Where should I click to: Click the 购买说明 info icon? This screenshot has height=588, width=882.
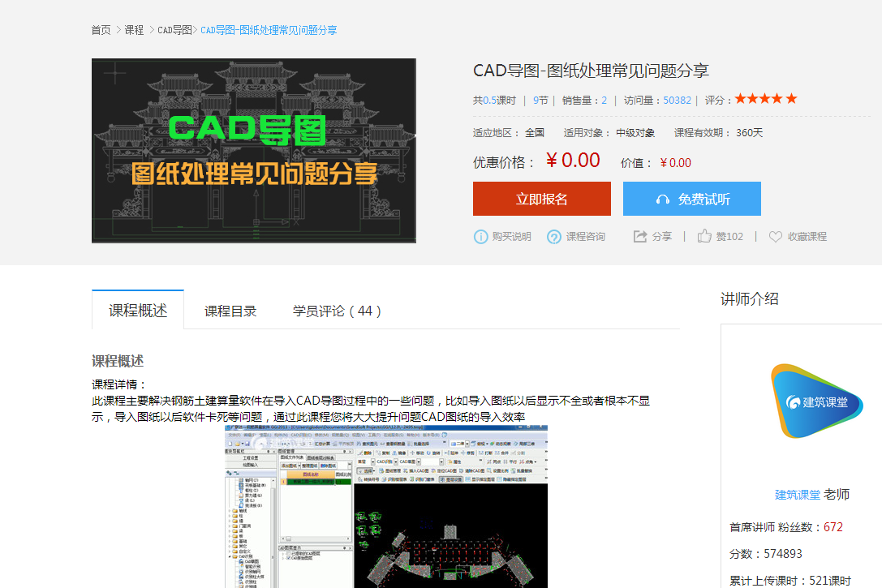(x=480, y=237)
